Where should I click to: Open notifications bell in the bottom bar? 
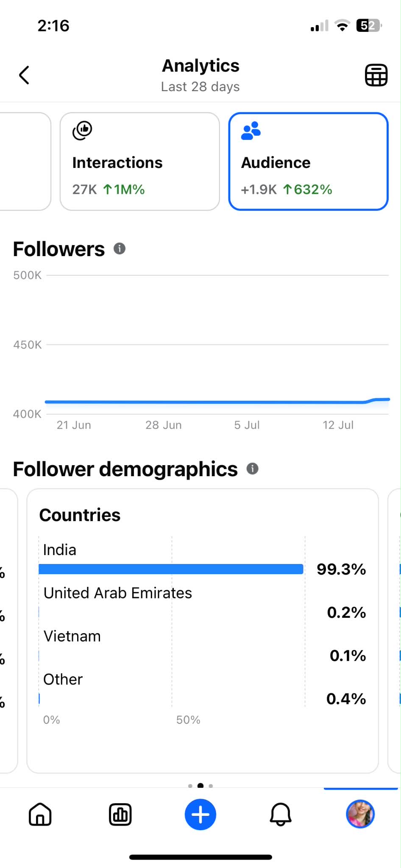[x=281, y=814]
